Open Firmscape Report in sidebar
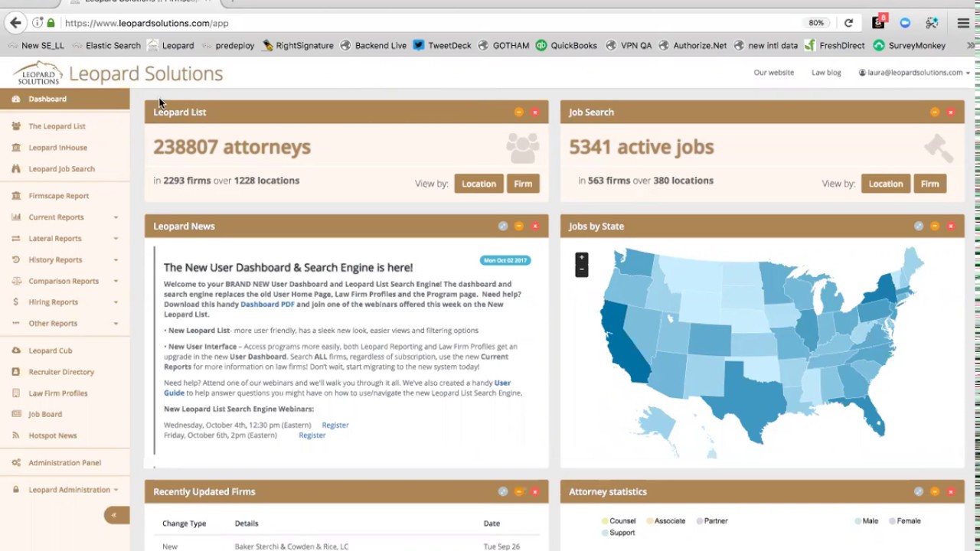 (x=58, y=196)
